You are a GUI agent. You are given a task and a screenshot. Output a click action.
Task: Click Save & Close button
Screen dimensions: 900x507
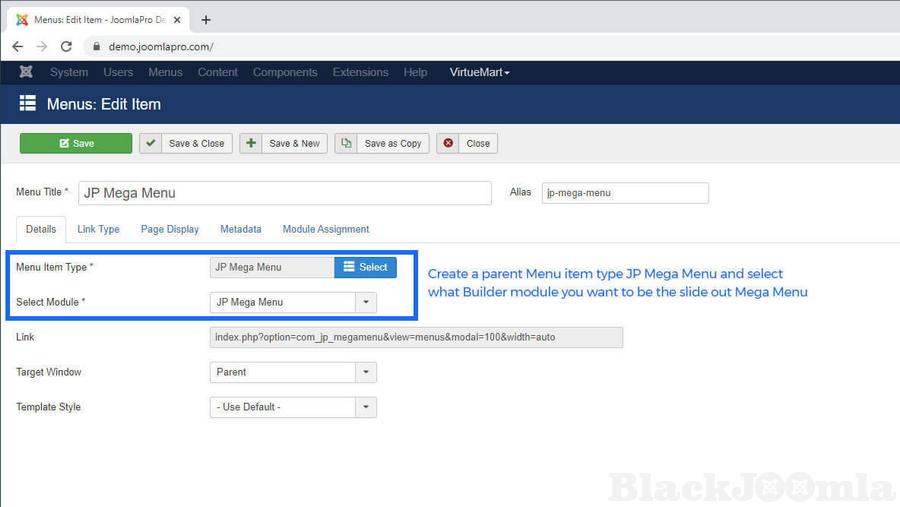[x=186, y=143]
